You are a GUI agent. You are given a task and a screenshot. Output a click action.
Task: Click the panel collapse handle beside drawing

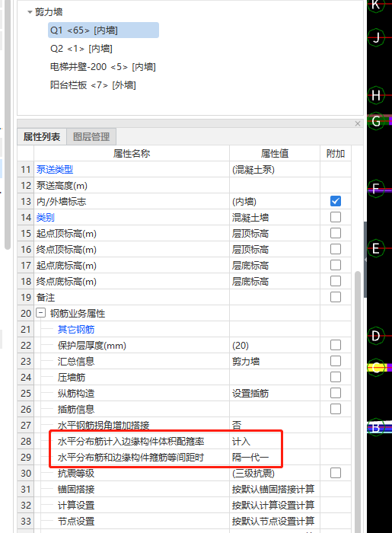365,260
